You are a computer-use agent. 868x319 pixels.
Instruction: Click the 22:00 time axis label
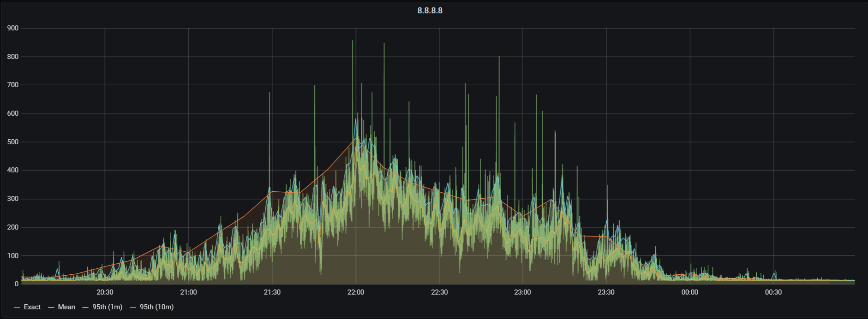click(x=355, y=292)
